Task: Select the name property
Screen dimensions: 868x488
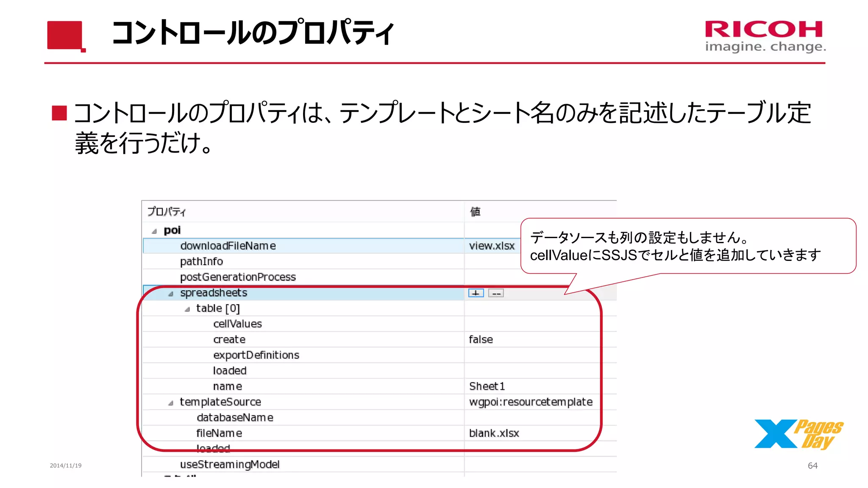Action: tap(227, 386)
